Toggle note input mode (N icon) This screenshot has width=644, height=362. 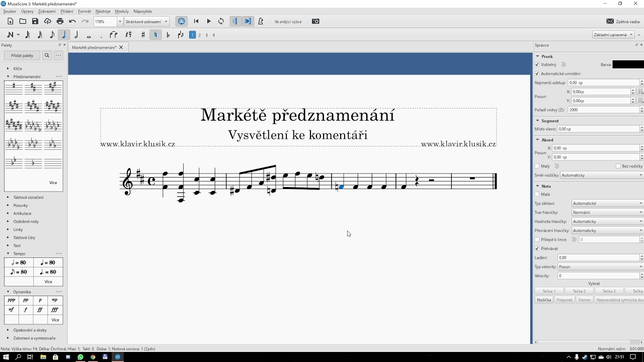coord(10,35)
